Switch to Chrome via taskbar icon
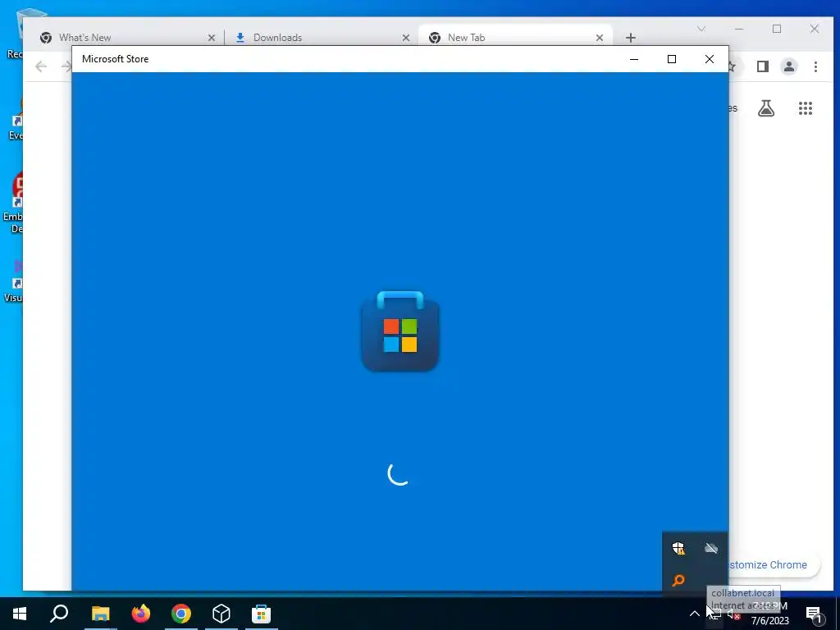The width and height of the screenshot is (840, 630). 181,614
